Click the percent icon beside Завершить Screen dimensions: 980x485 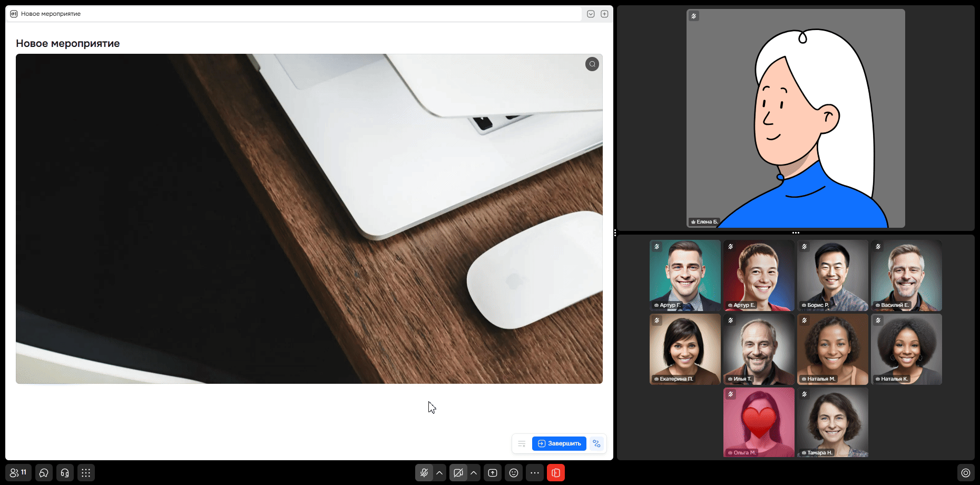596,444
